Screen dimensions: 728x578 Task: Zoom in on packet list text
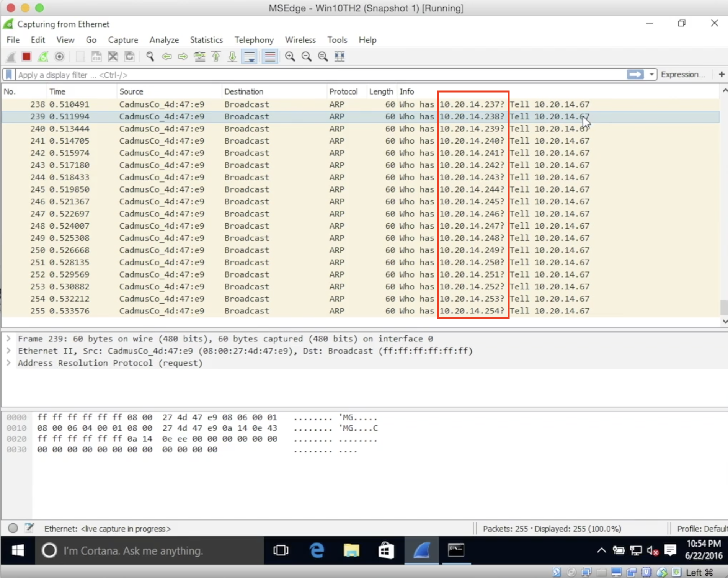(x=290, y=57)
